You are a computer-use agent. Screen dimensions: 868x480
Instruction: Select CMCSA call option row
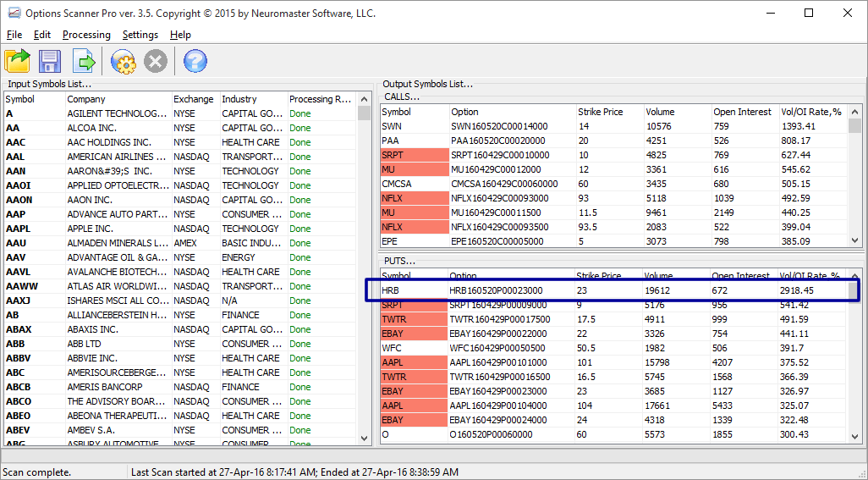click(x=614, y=184)
